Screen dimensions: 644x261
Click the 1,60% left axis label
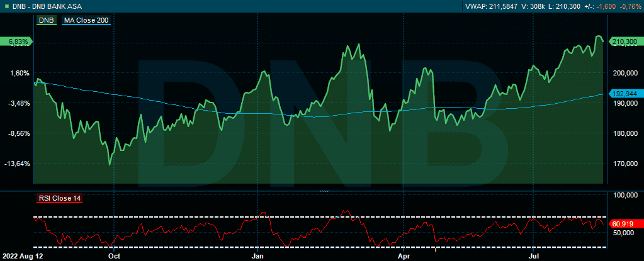coord(20,73)
